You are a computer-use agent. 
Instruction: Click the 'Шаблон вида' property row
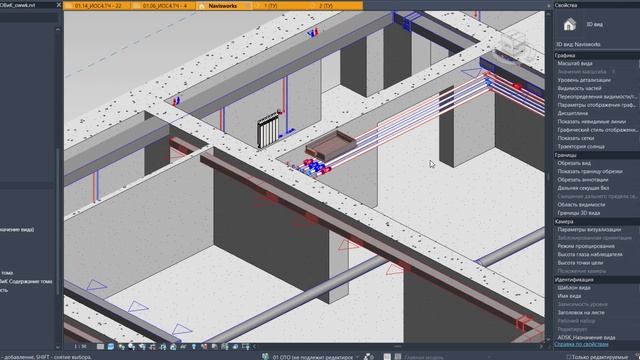pos(597,288)
